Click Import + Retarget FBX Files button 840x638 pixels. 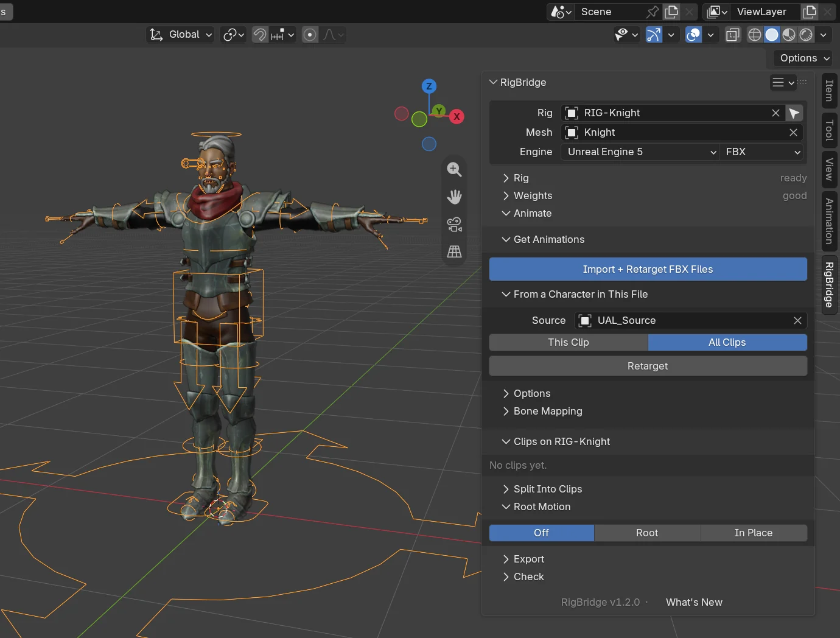point(648,269)
